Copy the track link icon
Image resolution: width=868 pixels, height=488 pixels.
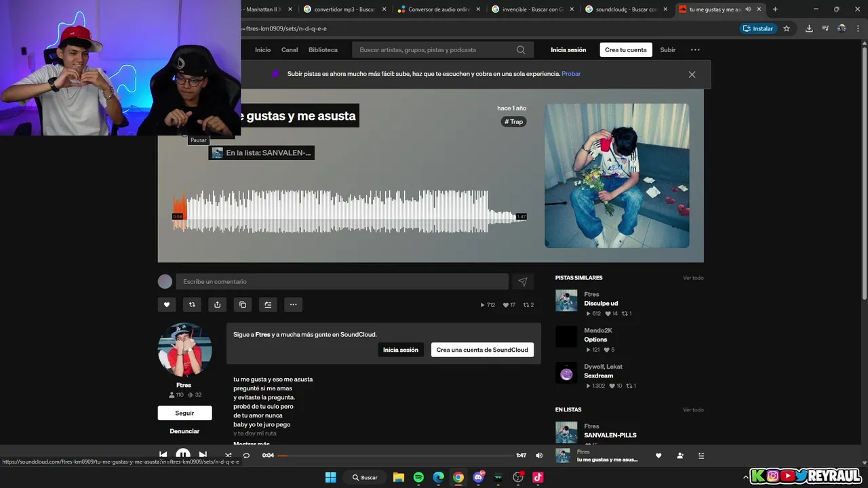243,304
